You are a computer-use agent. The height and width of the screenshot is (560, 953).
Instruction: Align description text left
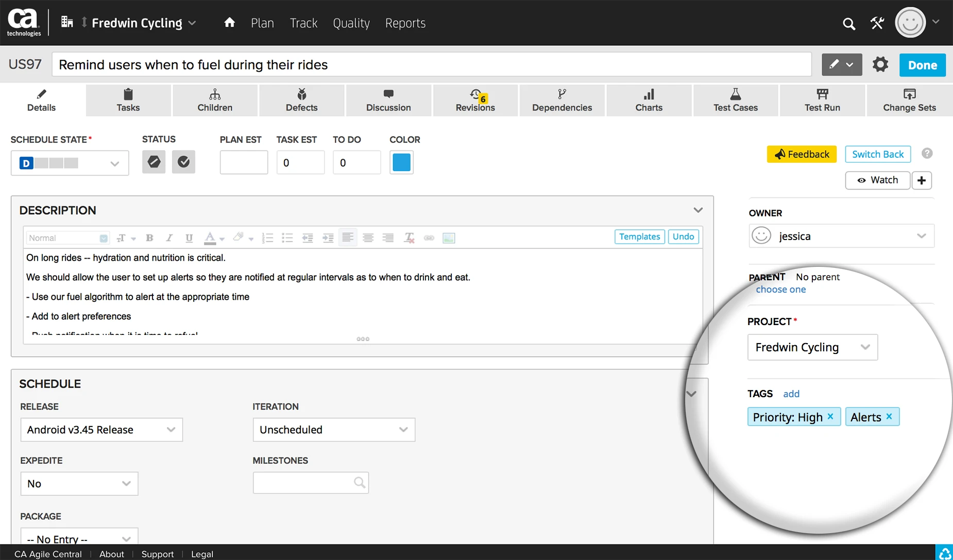click(x=348, y=237)
